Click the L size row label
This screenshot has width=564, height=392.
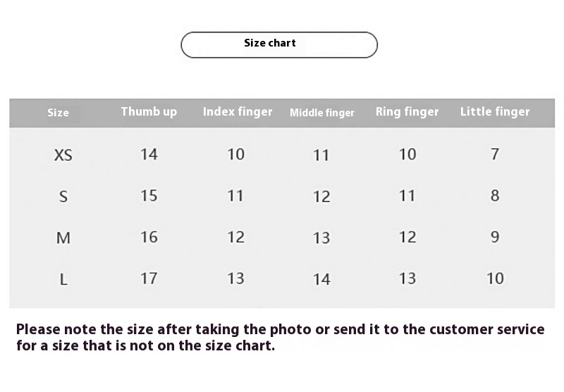(63, 280)
